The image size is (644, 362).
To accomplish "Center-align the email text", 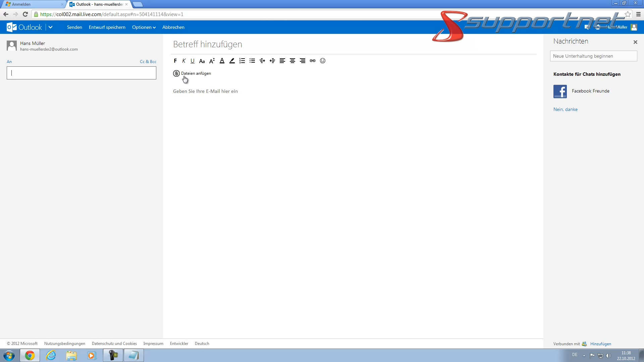I will pyautogui.click(x=292, y=61).
